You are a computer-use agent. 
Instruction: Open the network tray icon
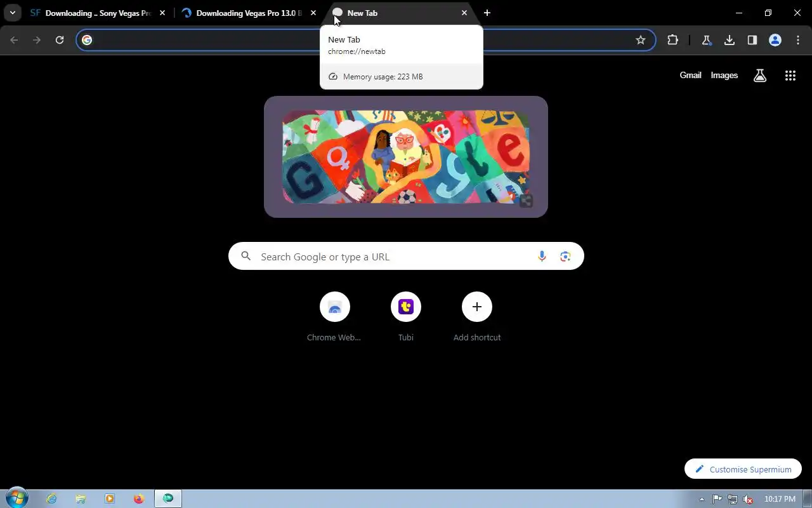click(x=733, y=499)
